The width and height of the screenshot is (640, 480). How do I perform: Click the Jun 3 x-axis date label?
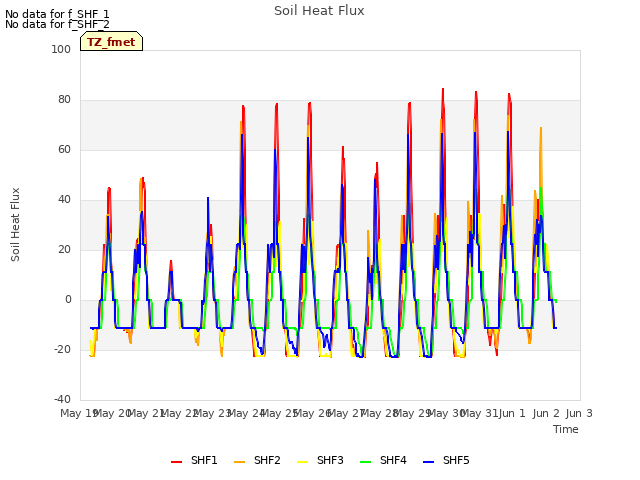tap(579, 413)
